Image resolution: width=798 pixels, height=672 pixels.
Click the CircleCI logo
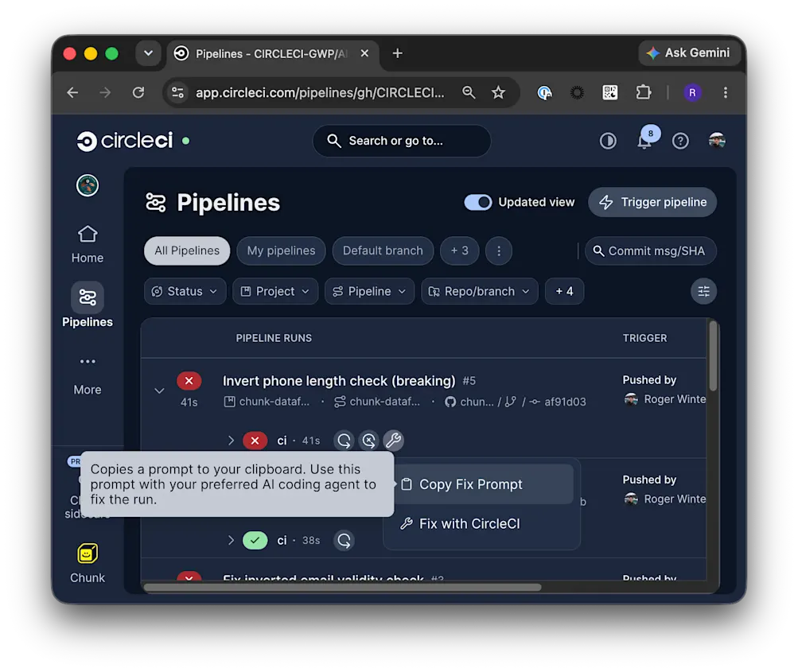[125, 141]
